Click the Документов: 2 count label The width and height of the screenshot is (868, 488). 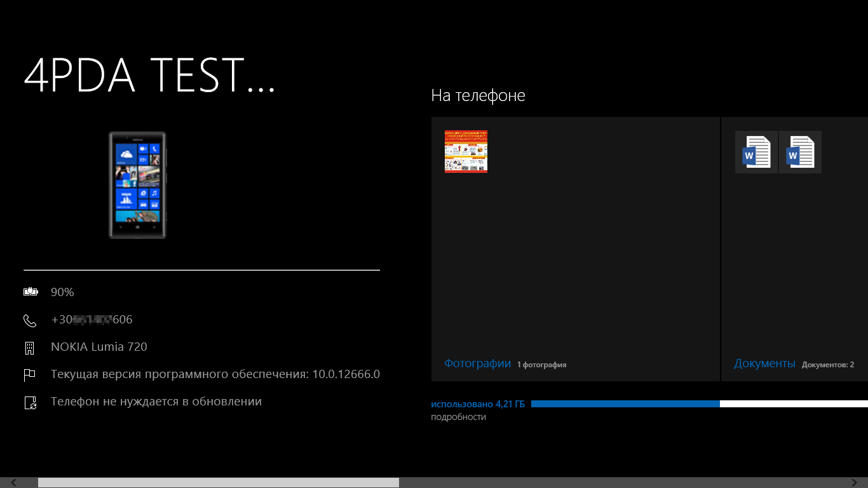tap(828, 365)
